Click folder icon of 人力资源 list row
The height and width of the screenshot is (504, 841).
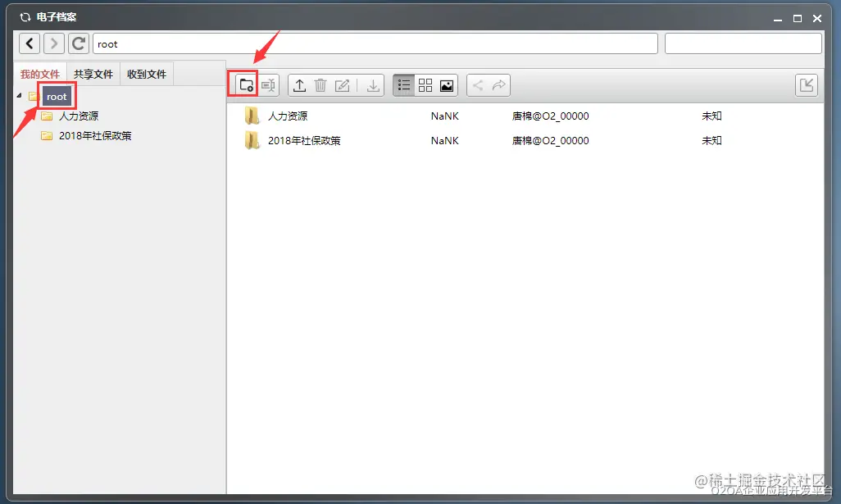pos(252,116)
